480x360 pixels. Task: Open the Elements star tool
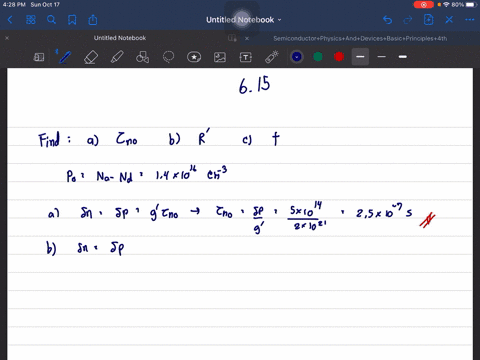(194, 57)
